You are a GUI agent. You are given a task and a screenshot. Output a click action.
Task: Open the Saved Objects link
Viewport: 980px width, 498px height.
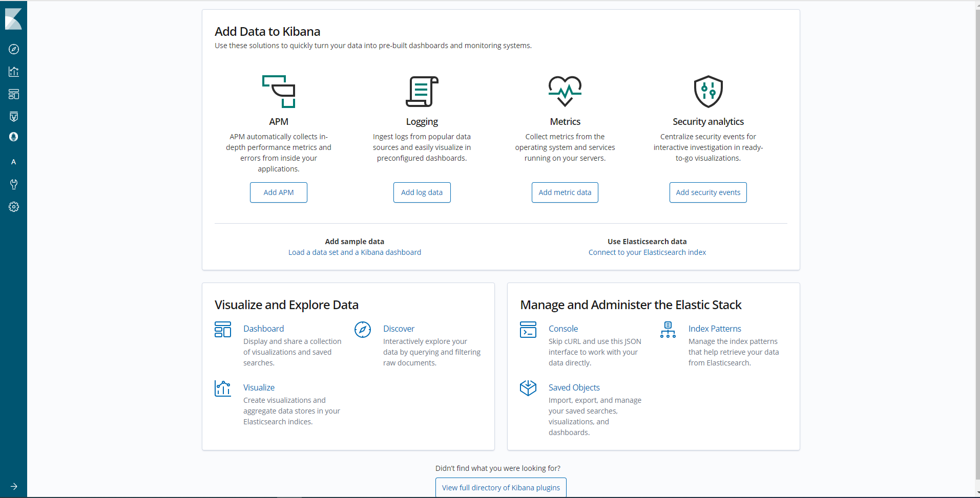click(574, 387)
